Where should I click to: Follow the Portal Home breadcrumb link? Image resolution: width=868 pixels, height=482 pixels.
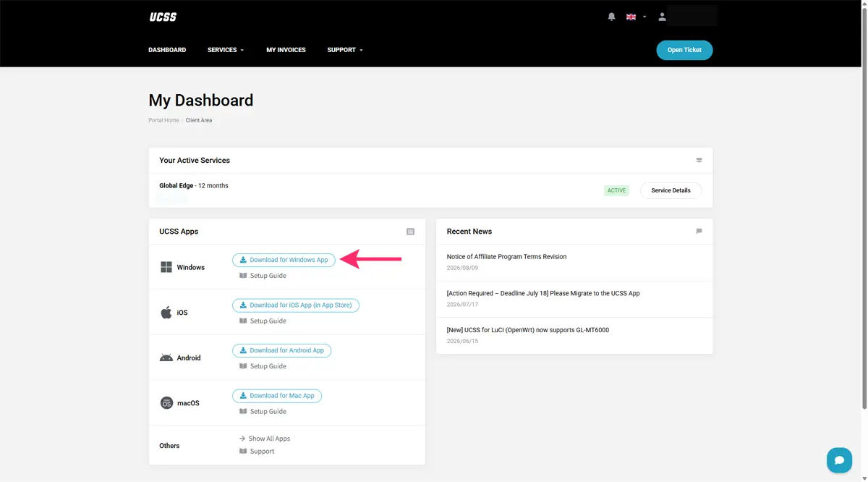pyautogui.click(x=163, y=120)
